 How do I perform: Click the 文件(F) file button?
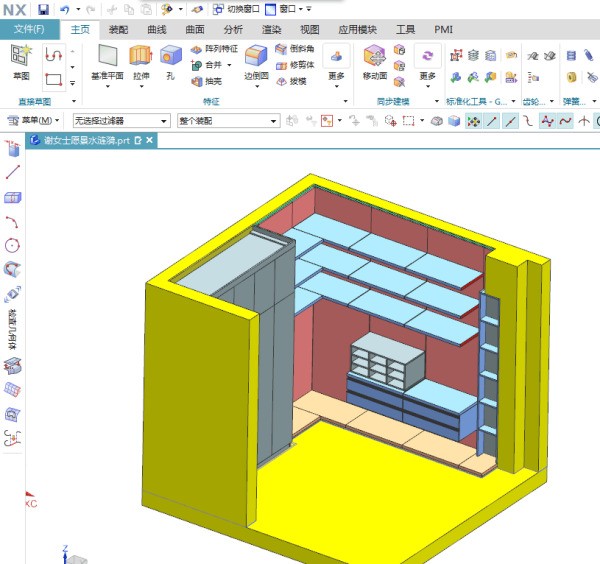(x=29, y=29)
